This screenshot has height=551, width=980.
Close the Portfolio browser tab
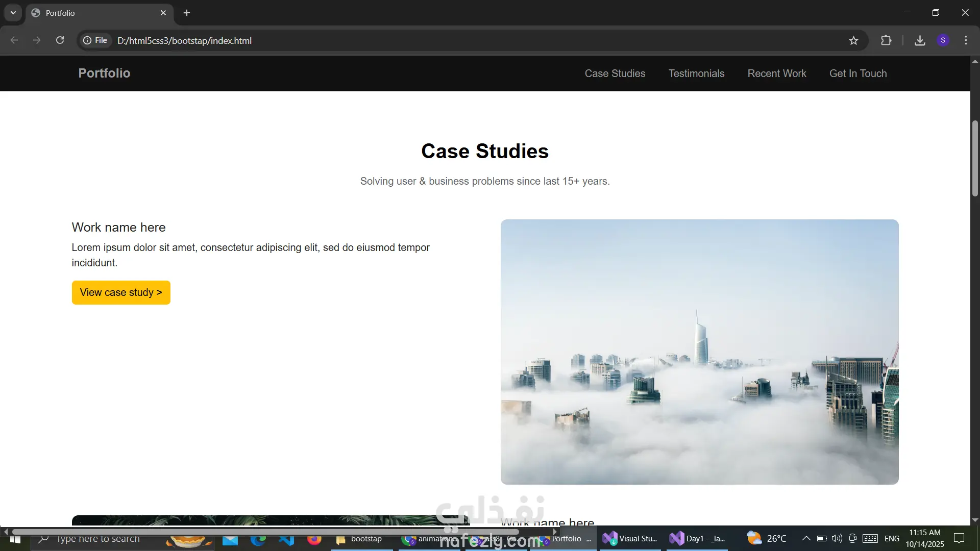click(163, 13)
